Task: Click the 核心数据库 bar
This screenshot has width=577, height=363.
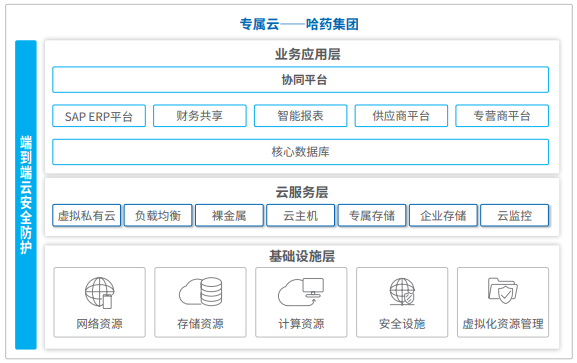Action: 300,152
